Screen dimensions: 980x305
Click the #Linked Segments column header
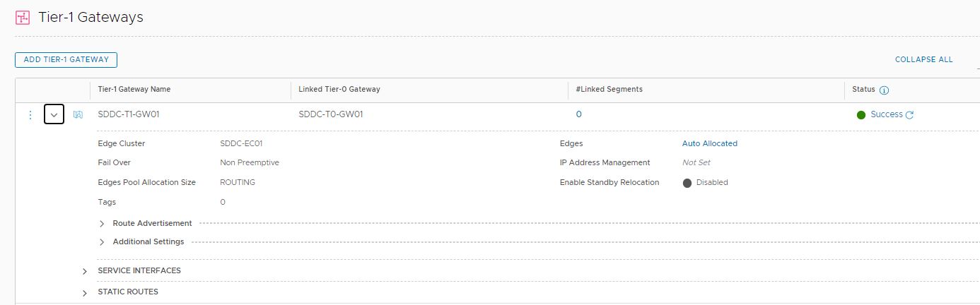point(609,90)
